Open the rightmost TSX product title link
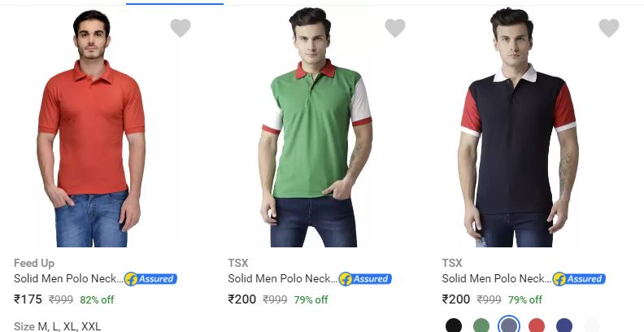 (x=496, y=278)
